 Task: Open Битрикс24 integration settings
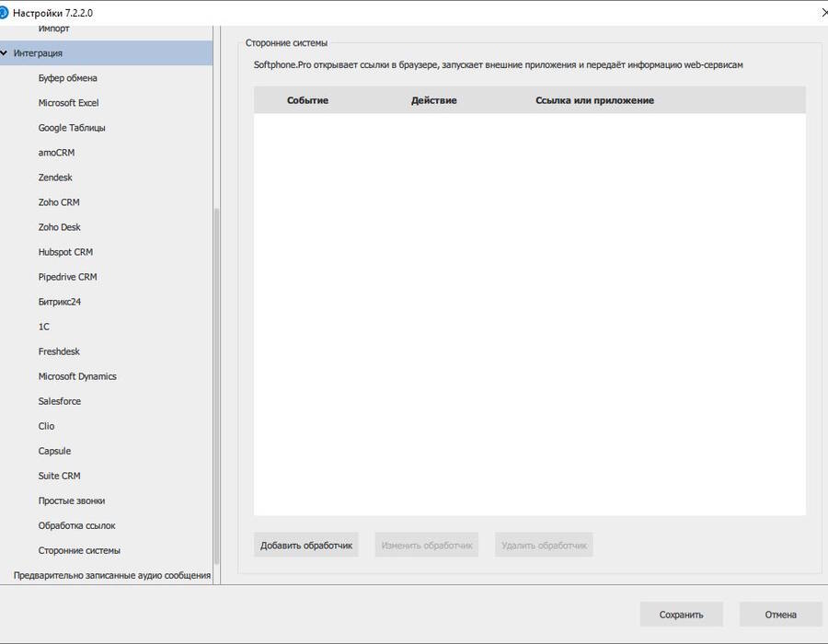[x=59, y=302]
